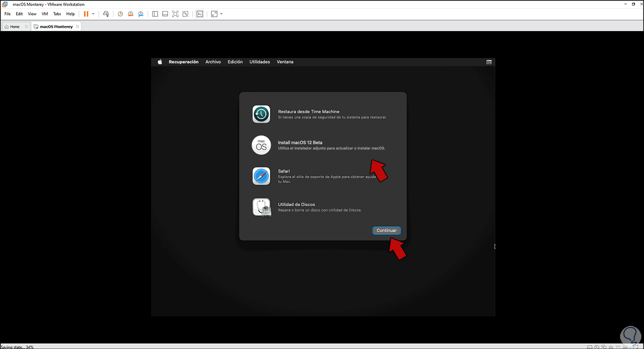Expand the stretch guest options arrow
The image size is (644, 349).
[221, 14]
